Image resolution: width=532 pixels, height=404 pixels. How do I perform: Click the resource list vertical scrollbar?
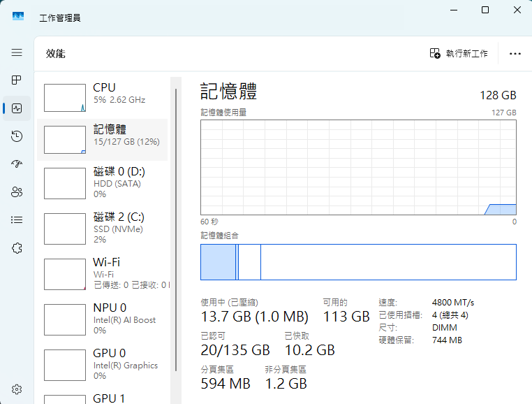click(176, 230)
